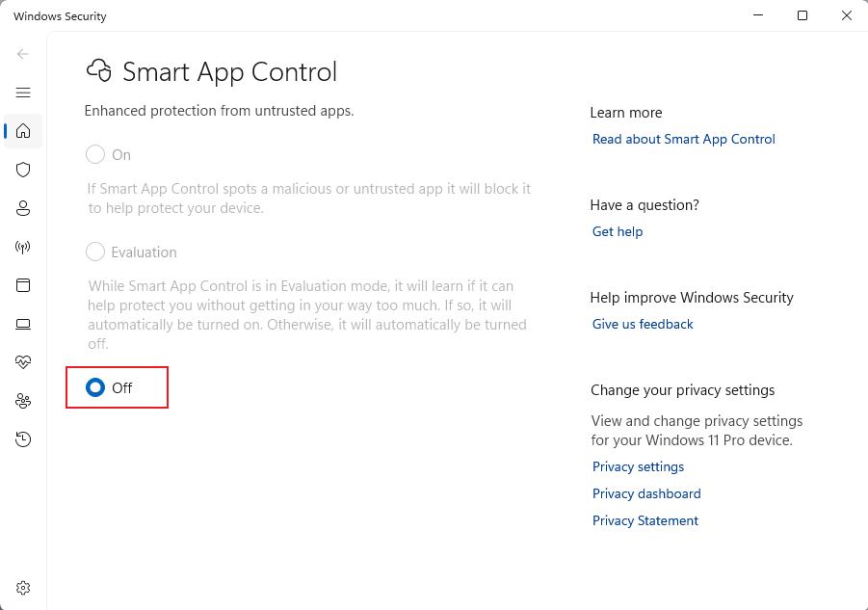Open the Privacy dashboard link
Viewport: 868px width, 610px height.
pyautogui.click(x=646, y=494)
